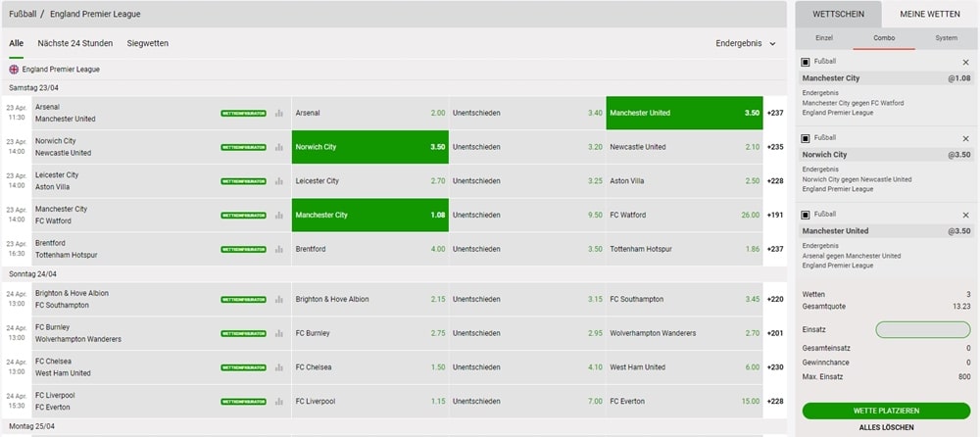Select FC Watford win at 26.00
This screenshot has height=437, width=980.
pyautogui.click(x=684, y=215)
